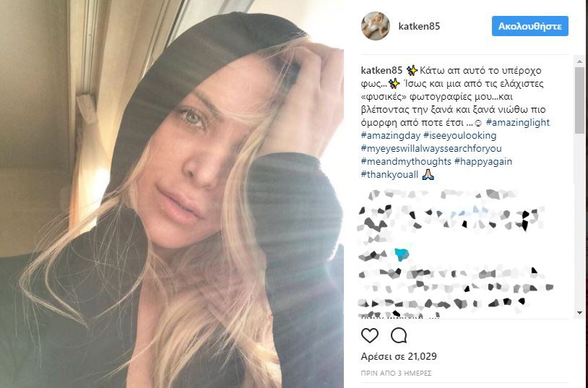The width and height of the screenshot is (588, 388).
Task: Open hashtag #amazinglight
Action: tap(517, 122)
